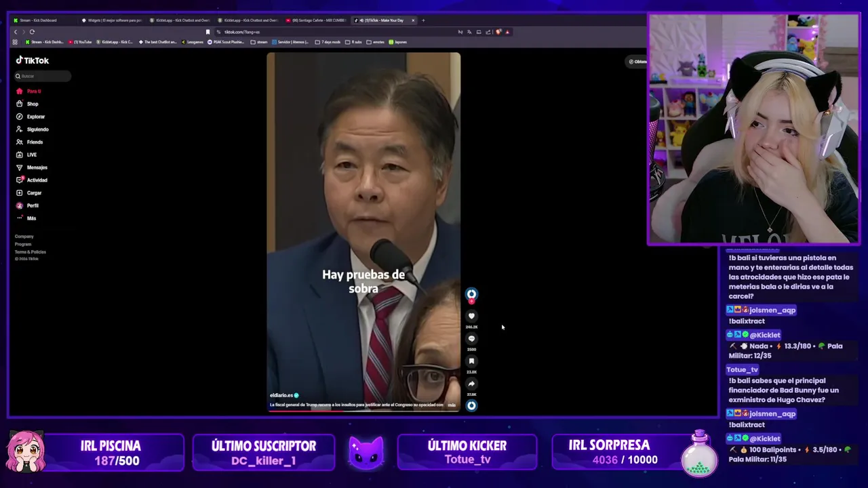Share the video with the arrow icon
The image size is (868, 488).
click(471, 384)
